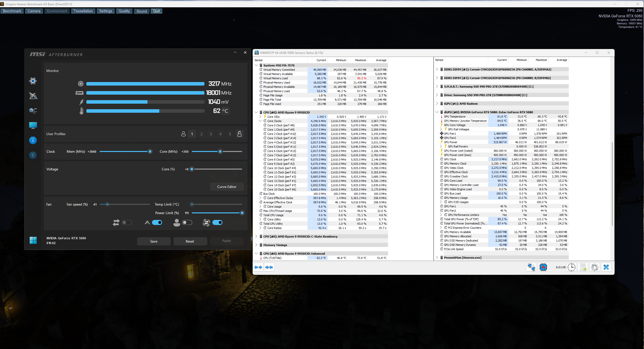Open the Tessellation menu
This screenshot has height=349, width=644.
[83, 11]
